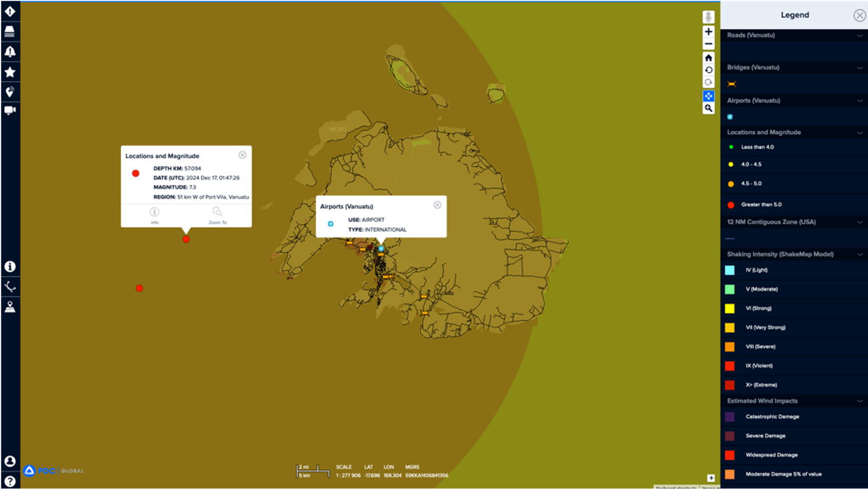Open the Hazards panel diamond-exclamation icon
The width and height of the screenshot is (868, 489).
point(10,11)
